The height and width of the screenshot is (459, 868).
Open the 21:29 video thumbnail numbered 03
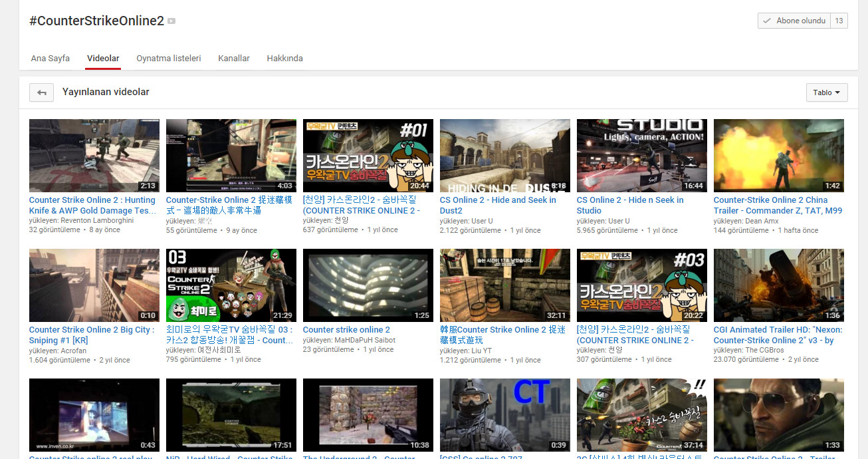[x=231, y=285]
